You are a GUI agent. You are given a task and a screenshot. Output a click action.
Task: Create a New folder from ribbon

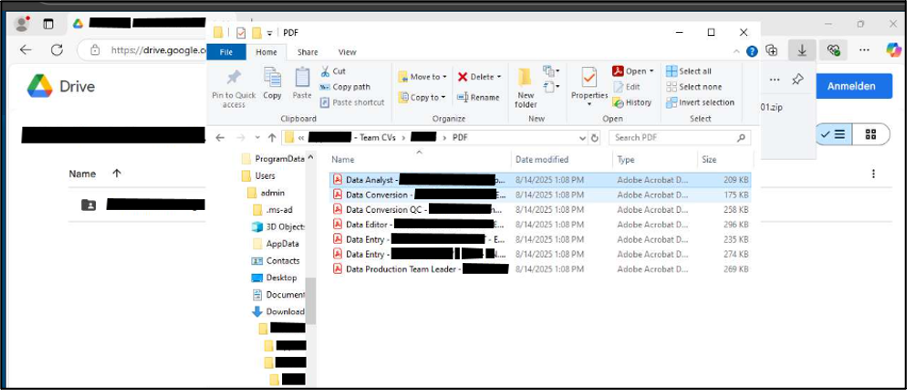(x=525, y=87)
